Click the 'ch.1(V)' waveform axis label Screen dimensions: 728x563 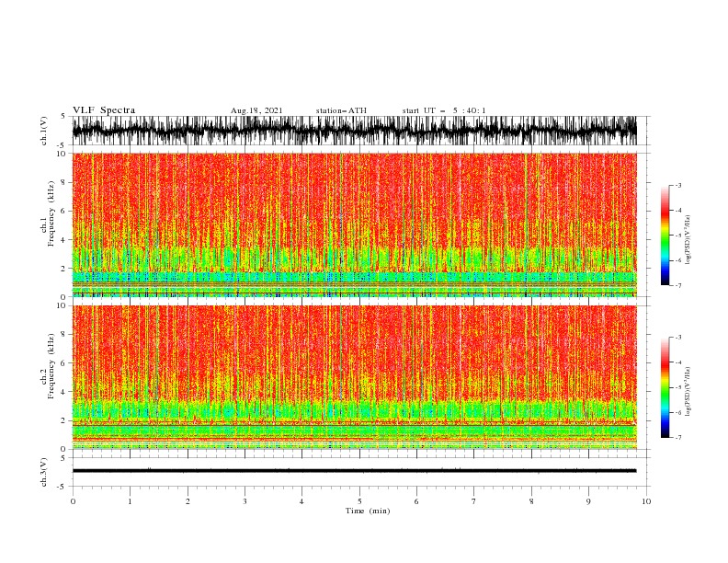44,131
